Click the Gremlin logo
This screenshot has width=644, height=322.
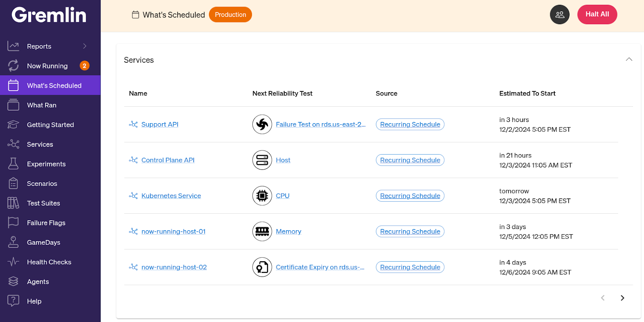(x=49, y=15)
